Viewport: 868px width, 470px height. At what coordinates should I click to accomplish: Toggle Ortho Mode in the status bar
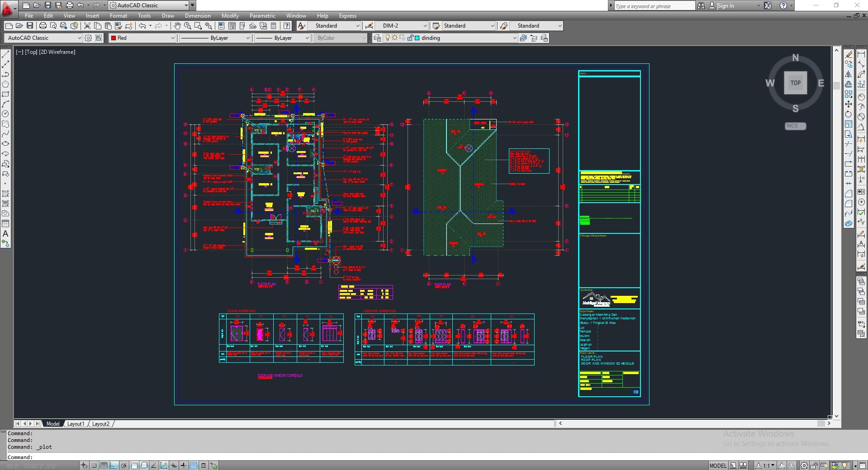coord(114,465)
